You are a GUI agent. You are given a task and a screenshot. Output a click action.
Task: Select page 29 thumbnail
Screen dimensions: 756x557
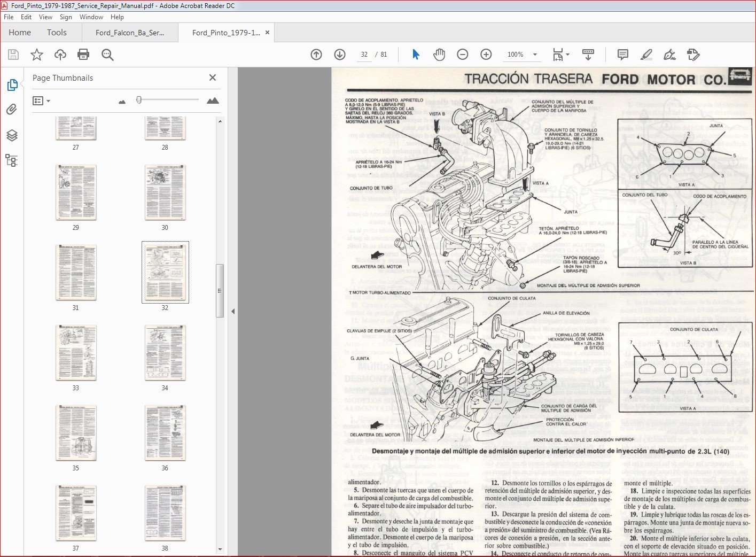tap(76, 192)
